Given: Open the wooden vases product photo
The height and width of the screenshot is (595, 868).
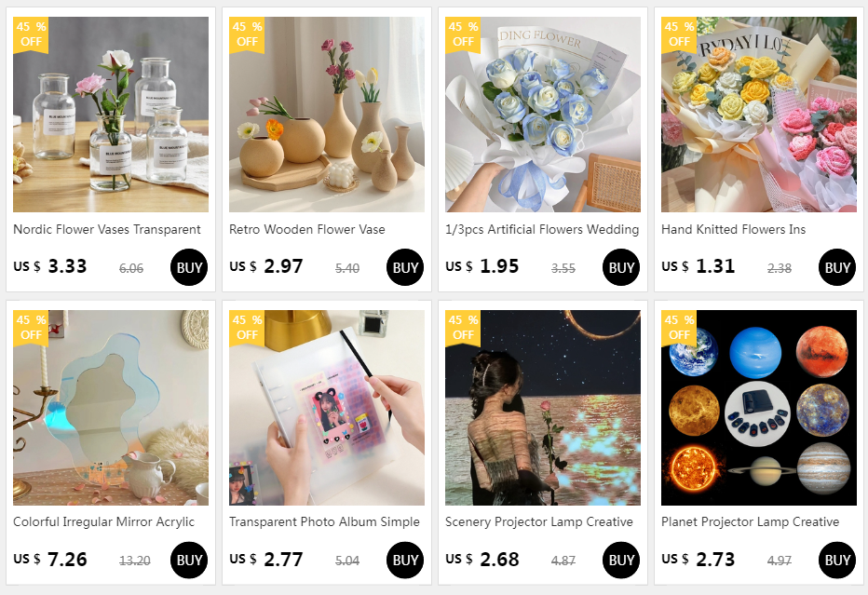Looking at the screenshot, I should [327, 114].
